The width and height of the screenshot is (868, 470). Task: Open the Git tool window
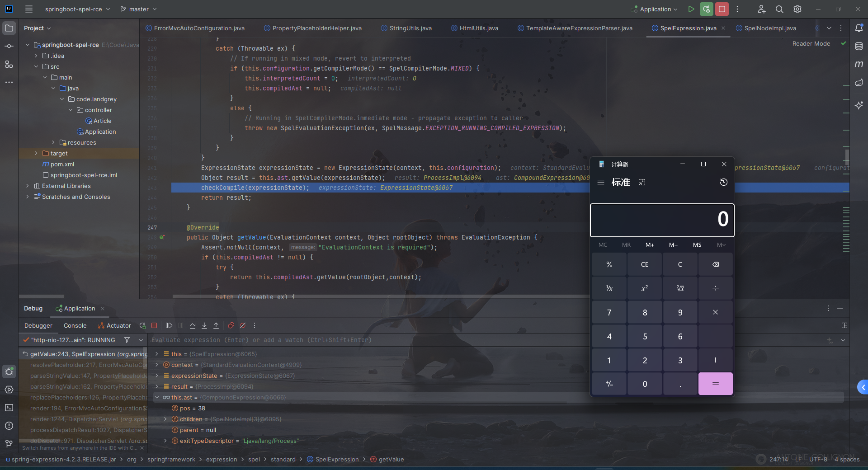pos(9,444)
